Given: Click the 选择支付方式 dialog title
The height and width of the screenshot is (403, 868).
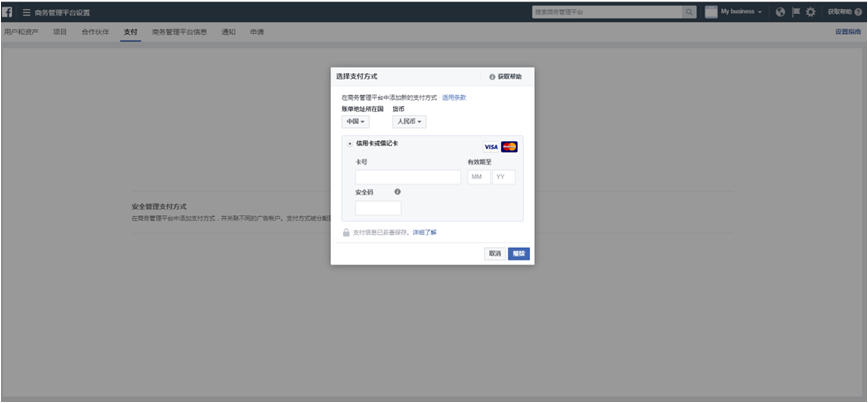Looking at the screenshot, I should pyautogui.click(x=356, y=76).
